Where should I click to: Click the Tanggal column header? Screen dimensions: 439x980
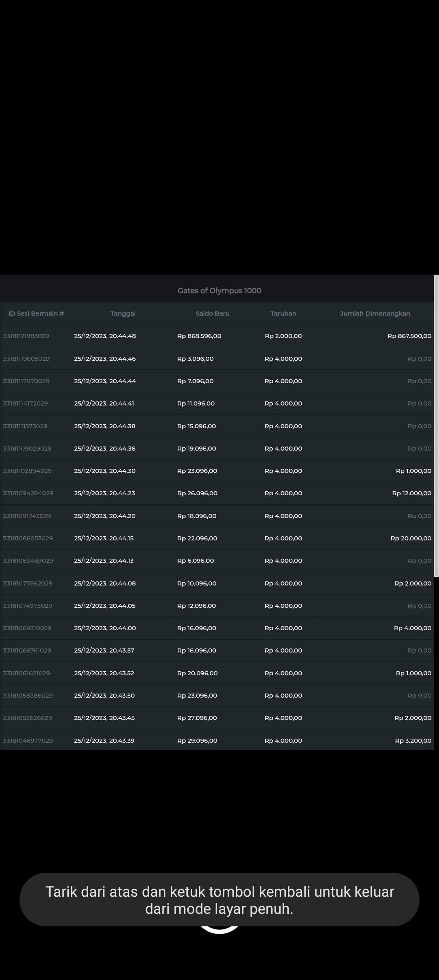click(123, 314)
